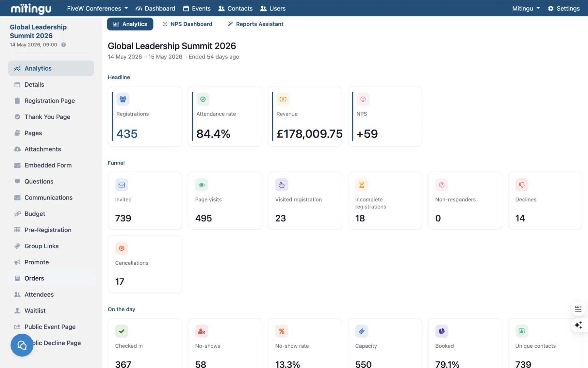This screenshot has height=368, width=588.
Task: Click the Ended 54 days ago text
Action: pos(214,57)
